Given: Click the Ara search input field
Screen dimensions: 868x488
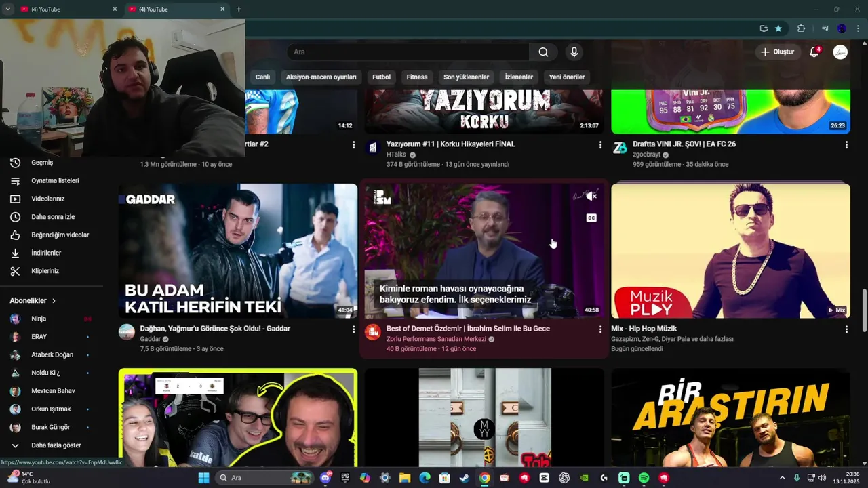Looking at the screenshot, I should [x=408, y=52].
